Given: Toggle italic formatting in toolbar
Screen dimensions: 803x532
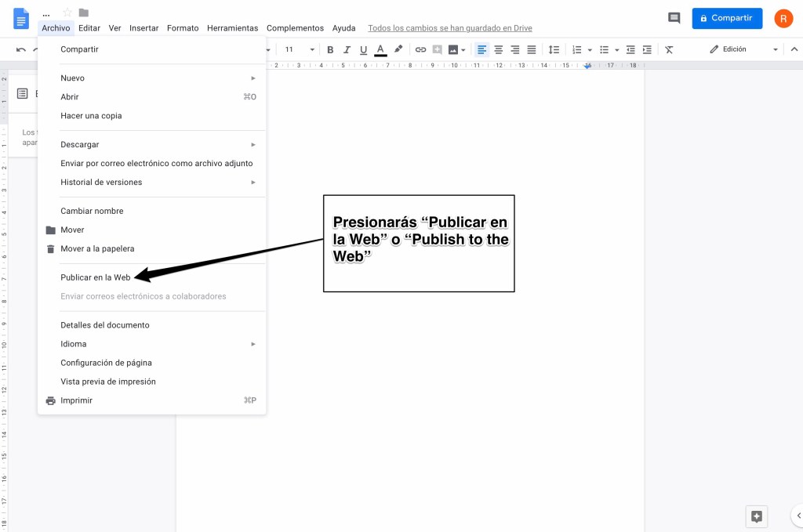Looking at the screenshot, I should click(x=347, y=49).
